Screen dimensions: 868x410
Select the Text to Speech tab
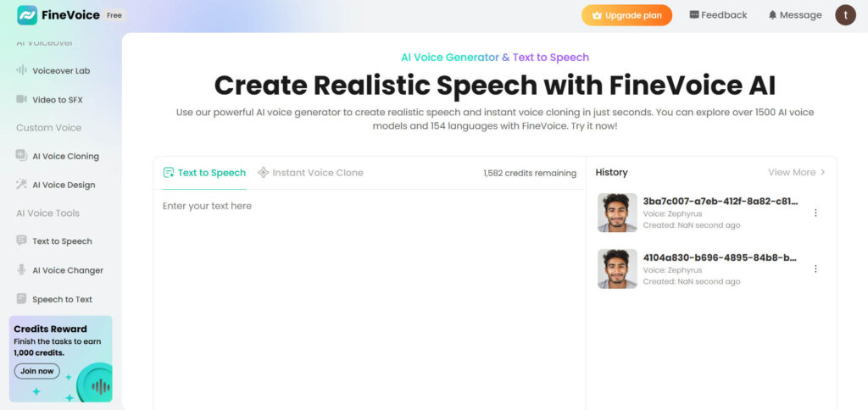pos(204,173)
